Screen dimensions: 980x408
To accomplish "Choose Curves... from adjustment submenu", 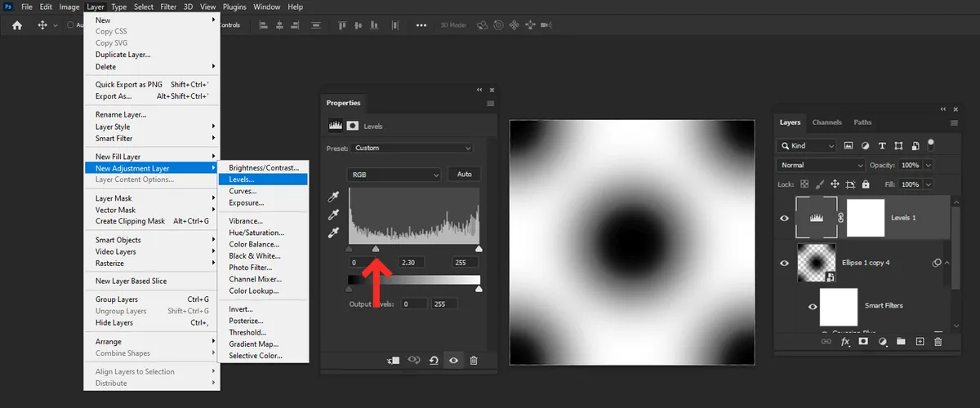I will (x=263, y=191).
